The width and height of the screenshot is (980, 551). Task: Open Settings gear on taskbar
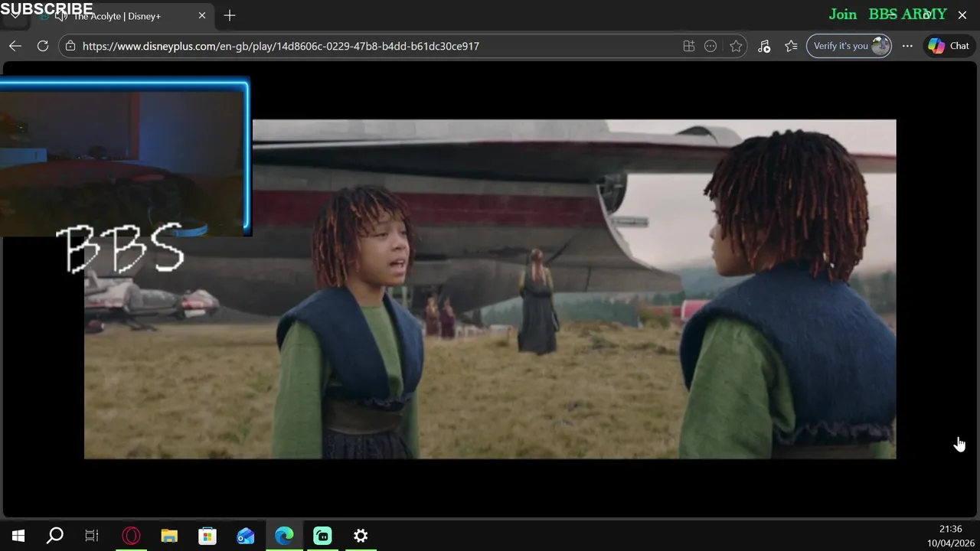point(361,536)
